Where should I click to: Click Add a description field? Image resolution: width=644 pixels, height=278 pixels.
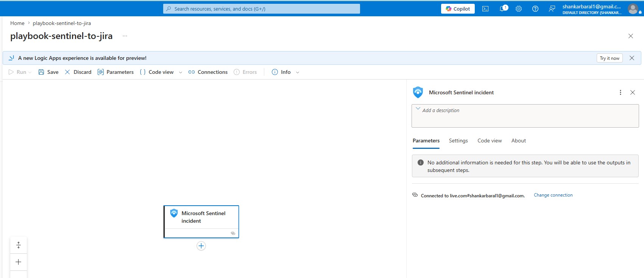[525, 116]
